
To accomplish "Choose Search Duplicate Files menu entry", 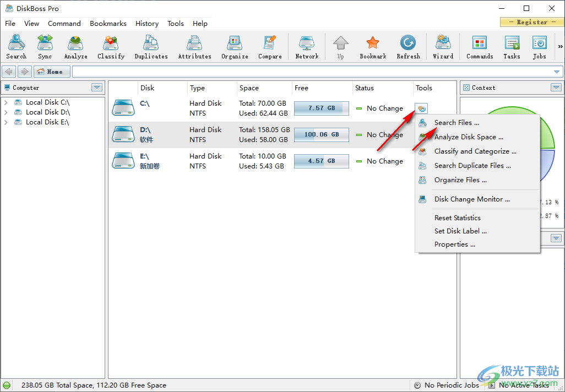I will (477, 166).
